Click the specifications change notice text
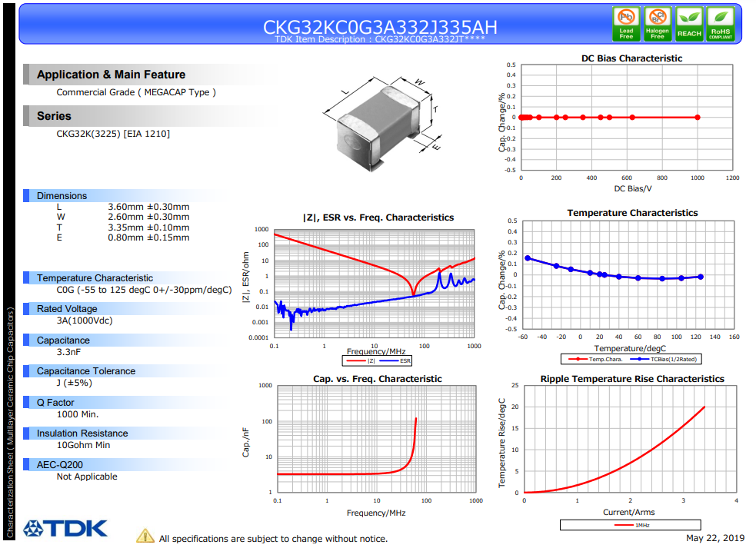 tap(273, 538)
